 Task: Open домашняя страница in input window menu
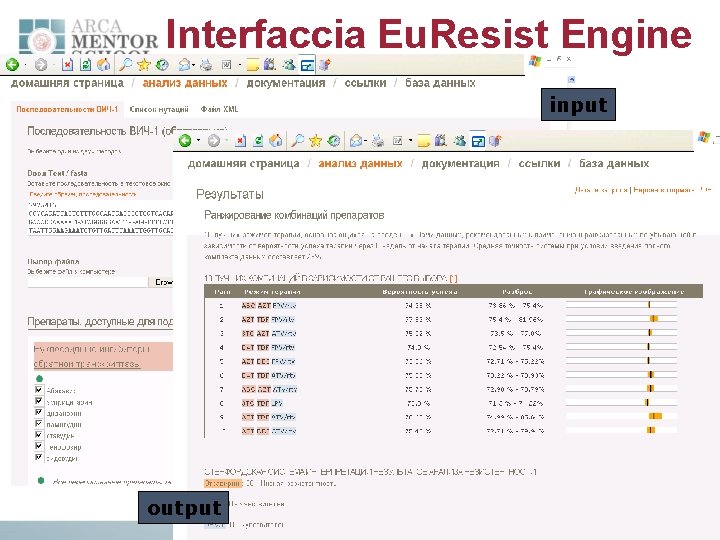click(67, 83)
